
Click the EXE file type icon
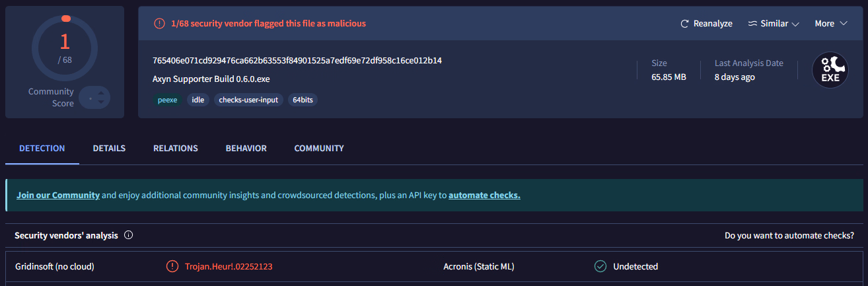coord(830,70)
